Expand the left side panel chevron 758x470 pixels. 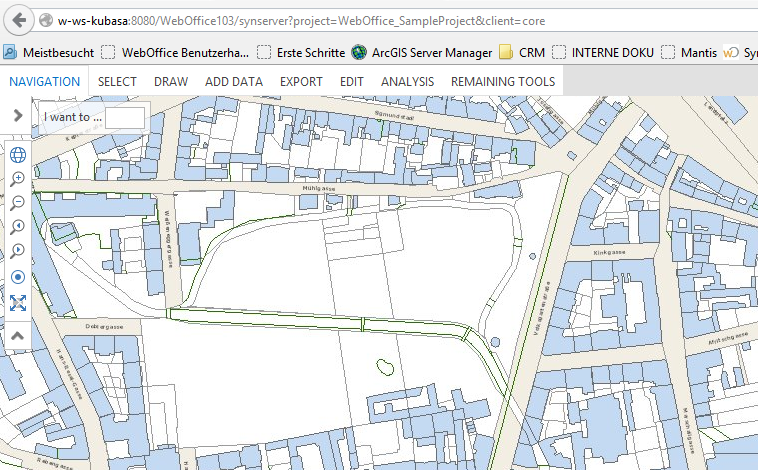(x=17, y=116)
